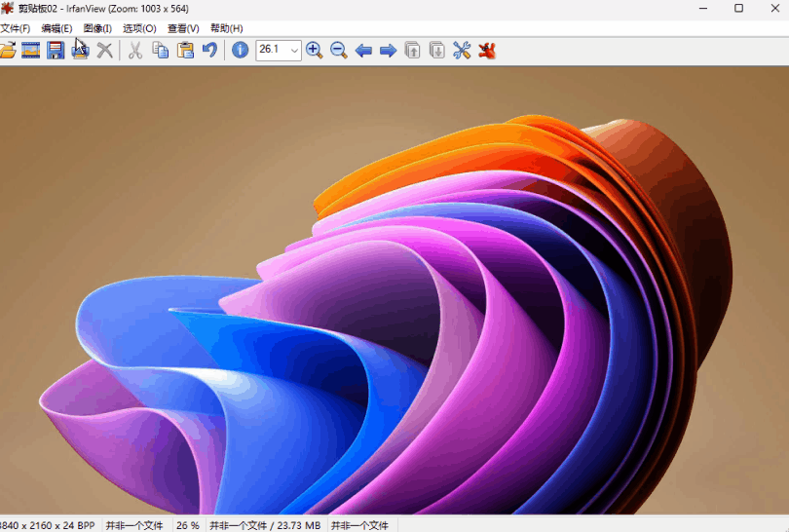Click the Paste clipboard icon

[x=185, y=51]
